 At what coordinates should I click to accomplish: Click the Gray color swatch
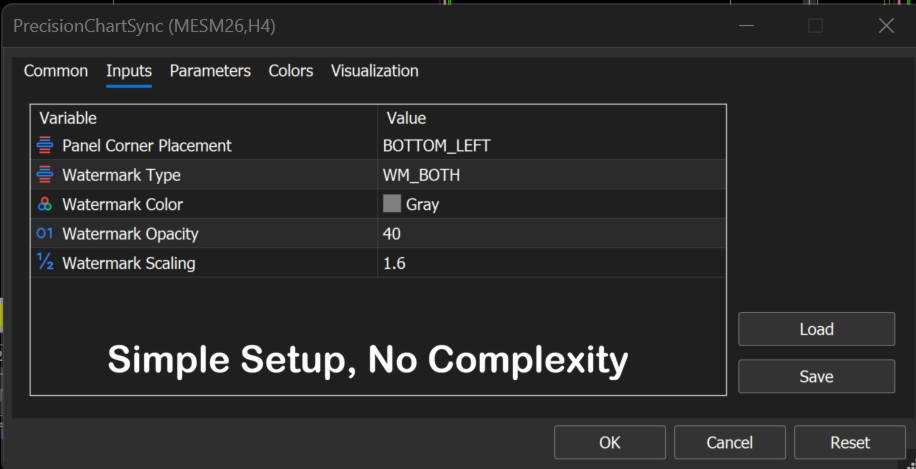[x=392, y=204]
